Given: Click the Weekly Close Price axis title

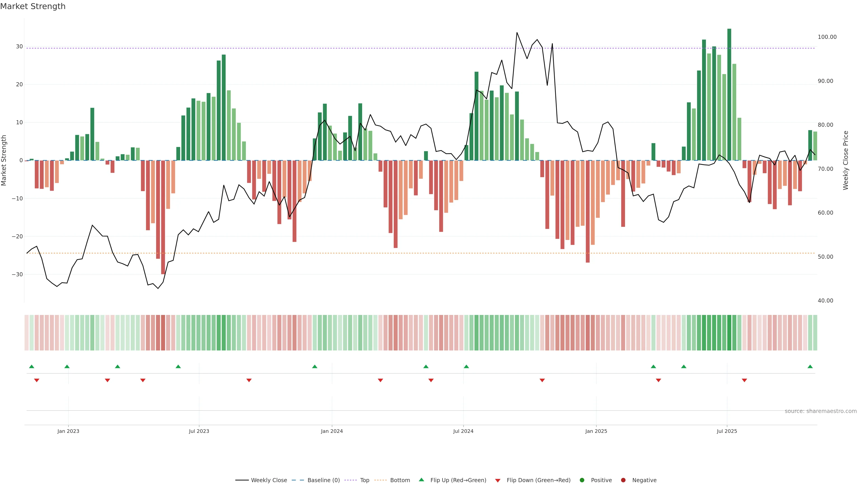Looking at the screenshot, I should (845, 160).
